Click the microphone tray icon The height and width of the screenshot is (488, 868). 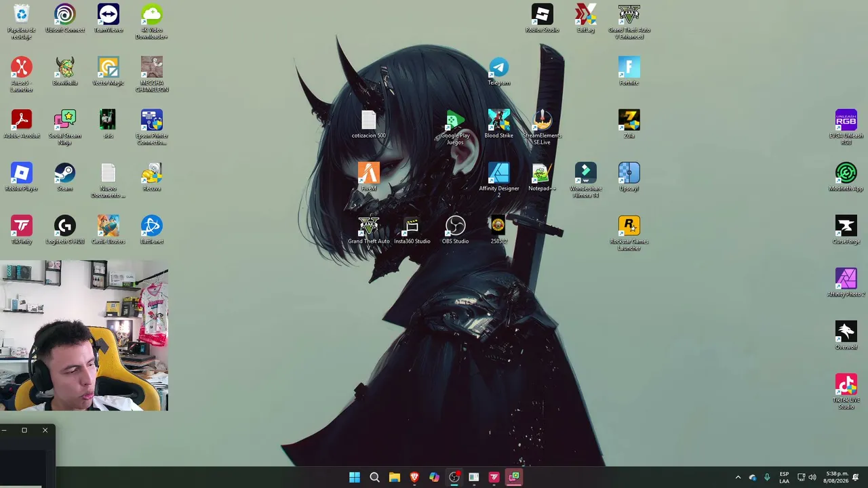pos(767,477)
